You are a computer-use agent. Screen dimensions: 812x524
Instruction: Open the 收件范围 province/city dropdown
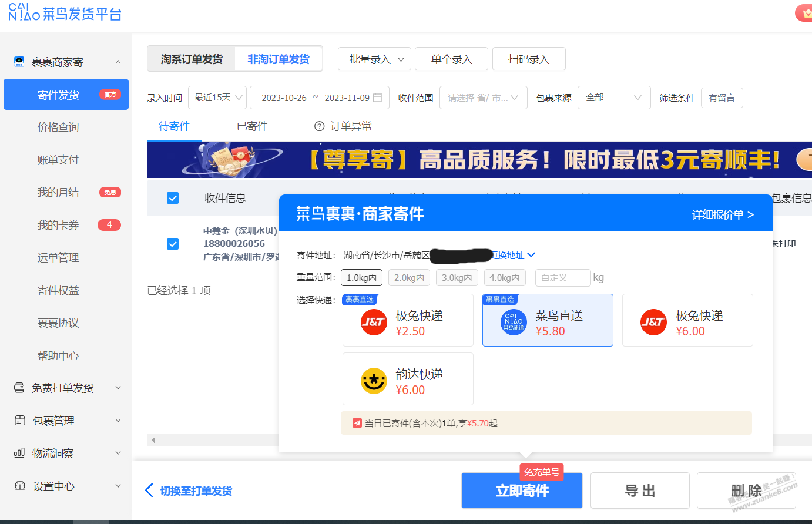(x=483, y=98)
